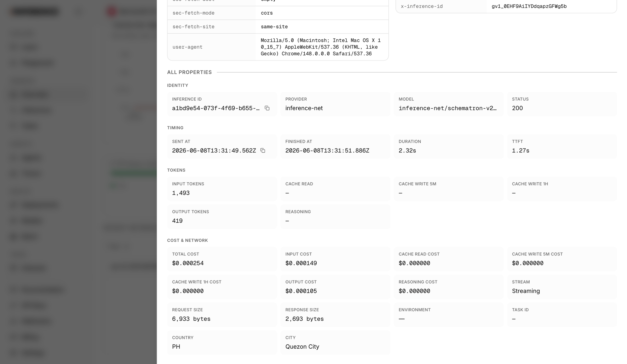627x364 pixels.
Task: Select the Output Cost $0.000105
Action: (301, 291)
